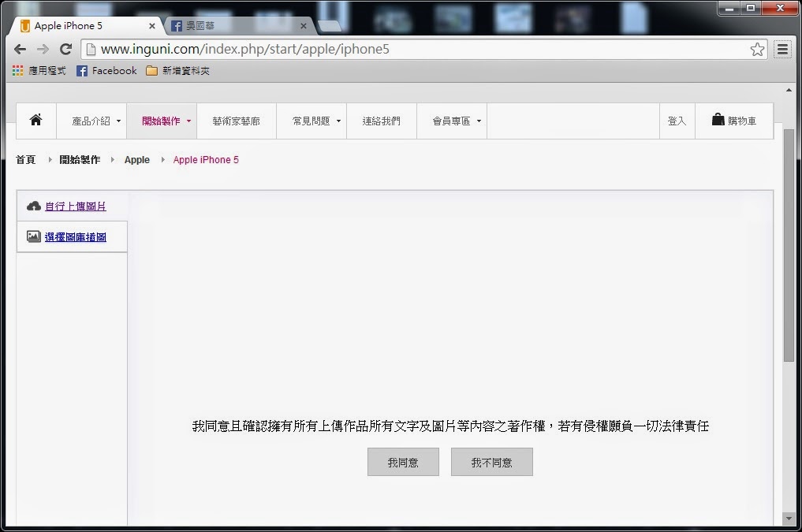Viewport: 802px width, 532px height.
Task: Click the 我同意 agree button
Action: (x=403, y=462)
